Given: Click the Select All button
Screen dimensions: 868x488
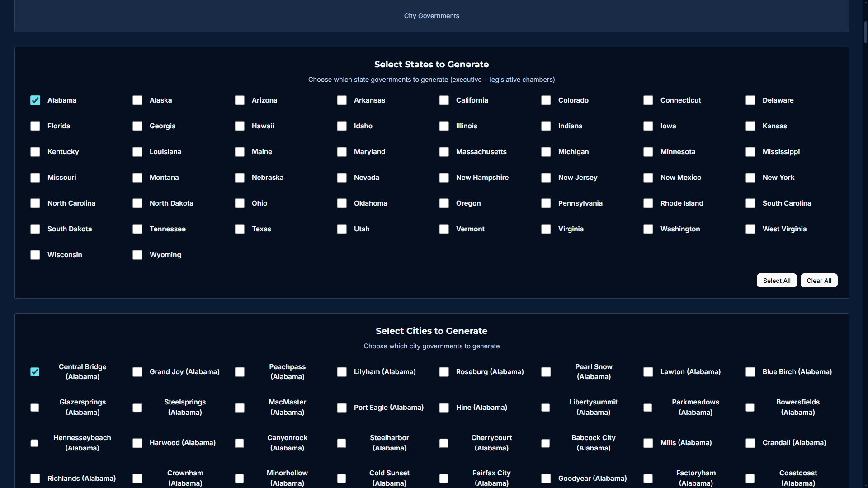Looking at the screenshot, I should (x=776, y=281).
